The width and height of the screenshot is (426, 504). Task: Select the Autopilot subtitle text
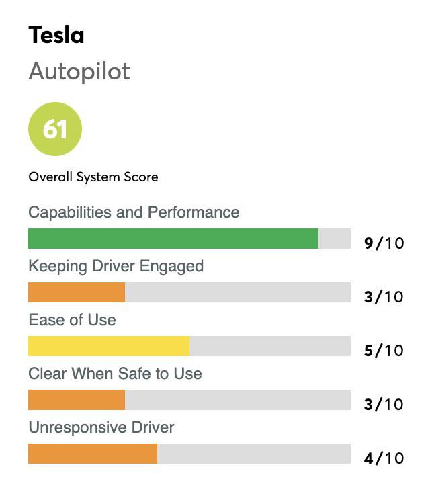[x=79, y=71]
